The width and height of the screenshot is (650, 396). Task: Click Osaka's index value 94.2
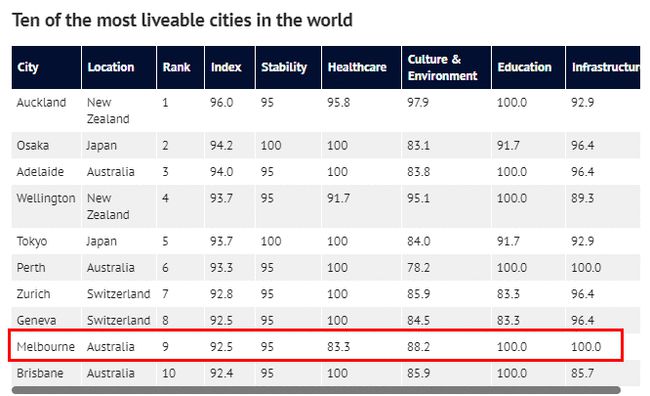pyautogui.click(x=221, y=146)
